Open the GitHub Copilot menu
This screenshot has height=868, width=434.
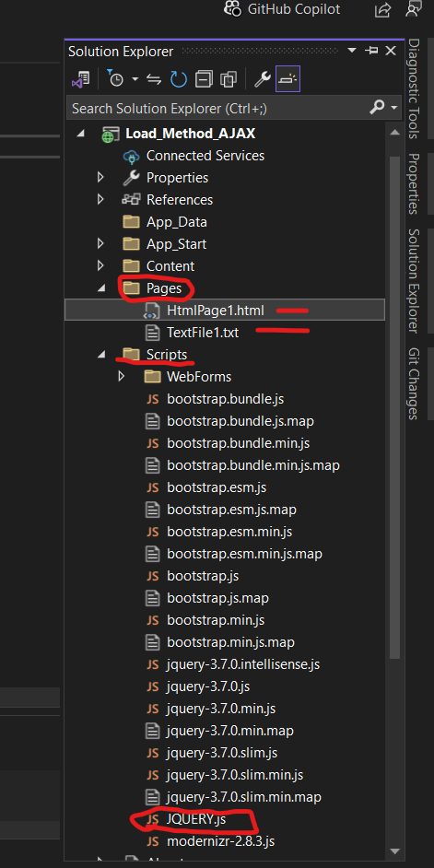point(282,9)
